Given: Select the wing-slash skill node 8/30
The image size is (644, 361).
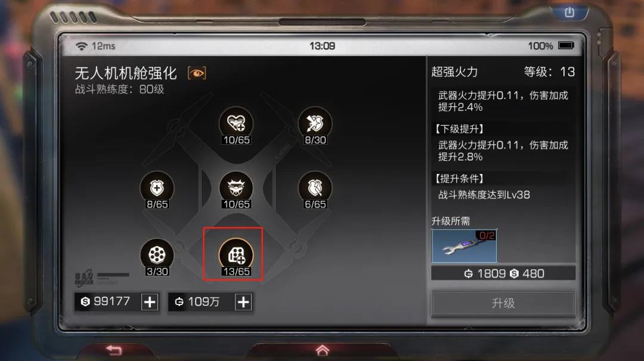Looking at the screenshot, I should click(315, 124).
